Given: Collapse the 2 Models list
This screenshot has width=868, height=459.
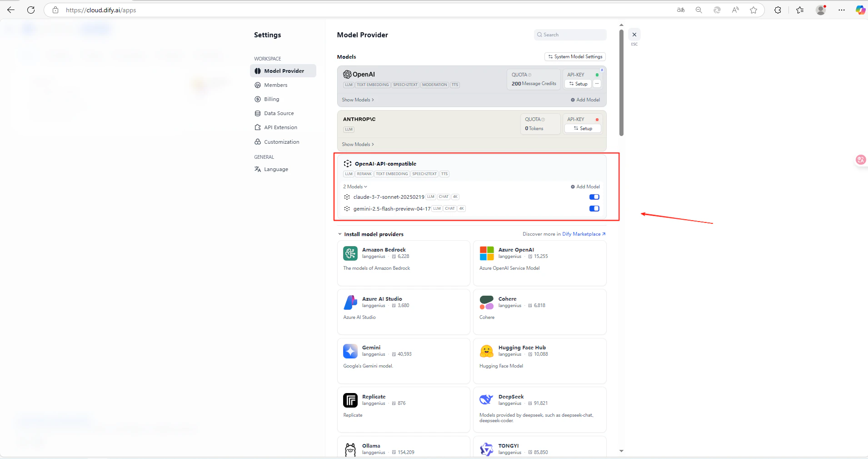Looking at the screenshot, I should click(355, 187).
